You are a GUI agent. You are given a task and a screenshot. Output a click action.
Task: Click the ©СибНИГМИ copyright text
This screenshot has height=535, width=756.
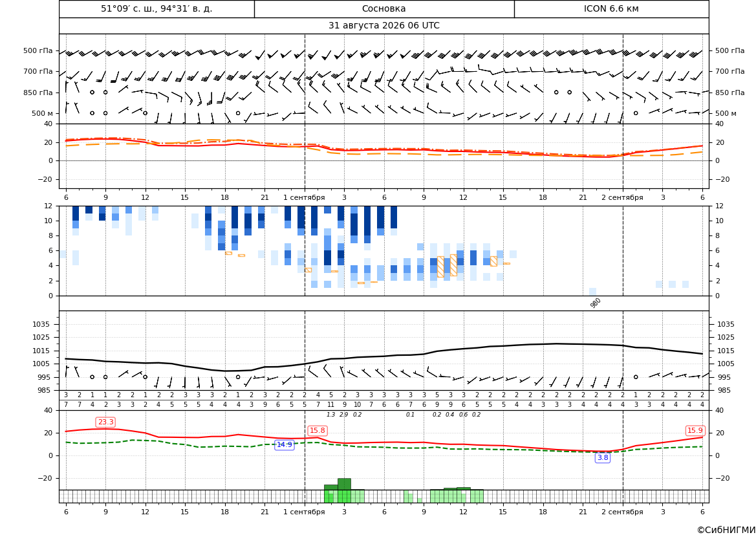(726, 530)
